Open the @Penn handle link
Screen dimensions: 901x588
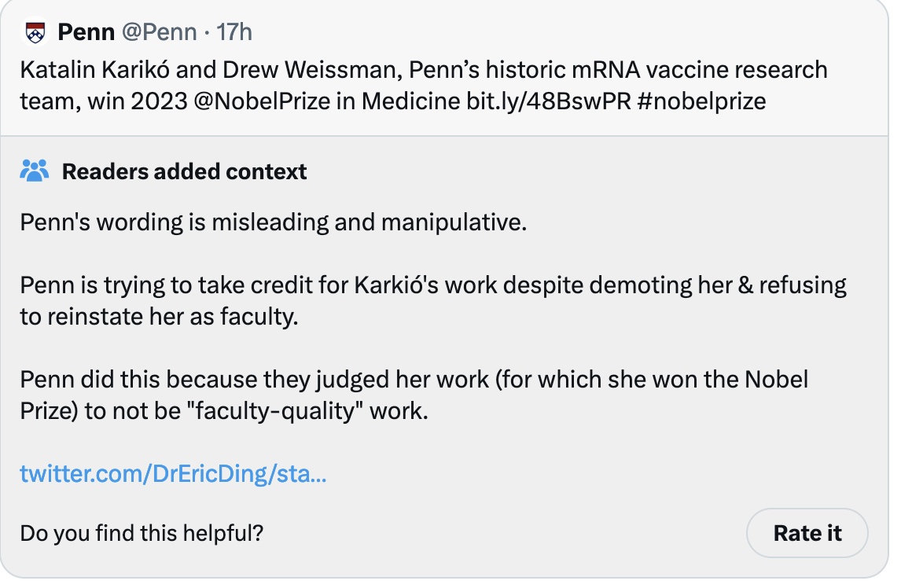[159, 32]
